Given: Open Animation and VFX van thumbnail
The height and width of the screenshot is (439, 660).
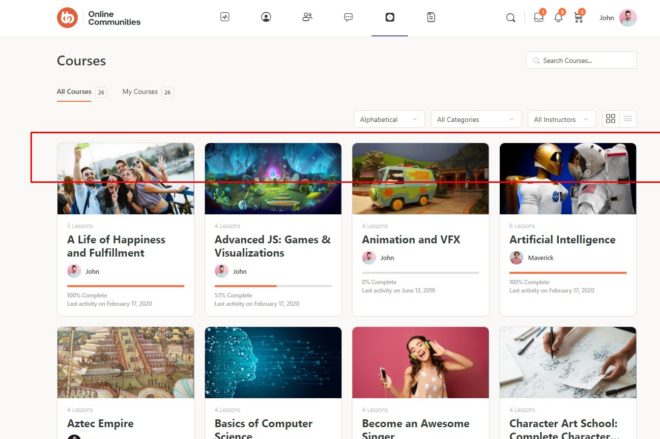Looking at the screenshot, I should point(420,178).
